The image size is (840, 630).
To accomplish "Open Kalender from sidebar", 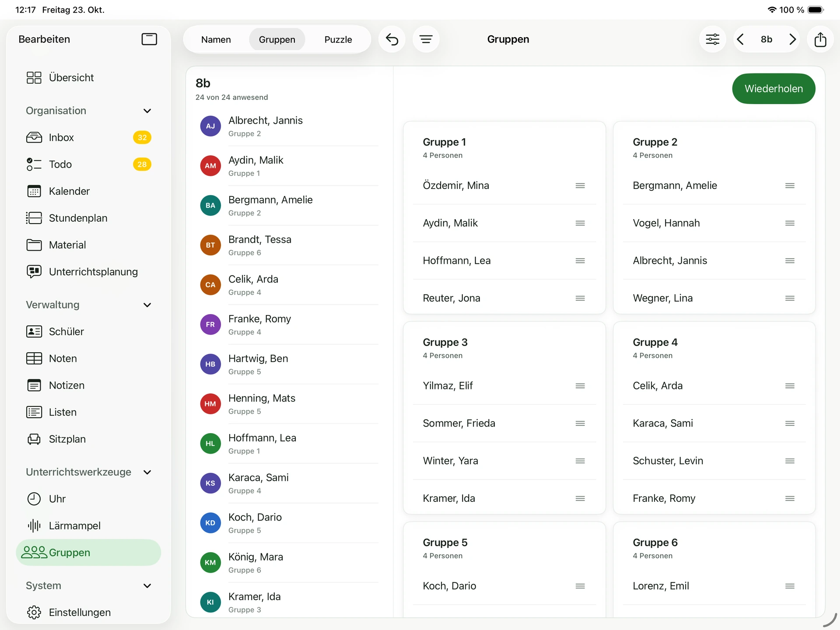I will [x=88, y=191].
